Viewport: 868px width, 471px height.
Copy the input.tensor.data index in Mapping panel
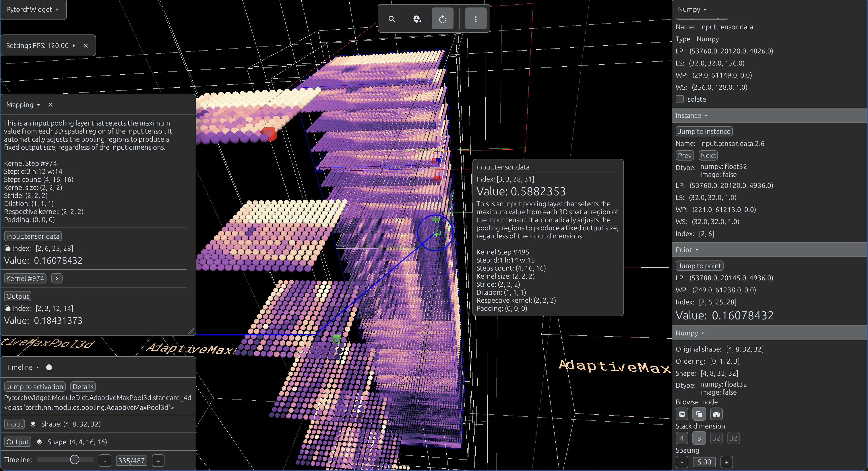[7, 248]
